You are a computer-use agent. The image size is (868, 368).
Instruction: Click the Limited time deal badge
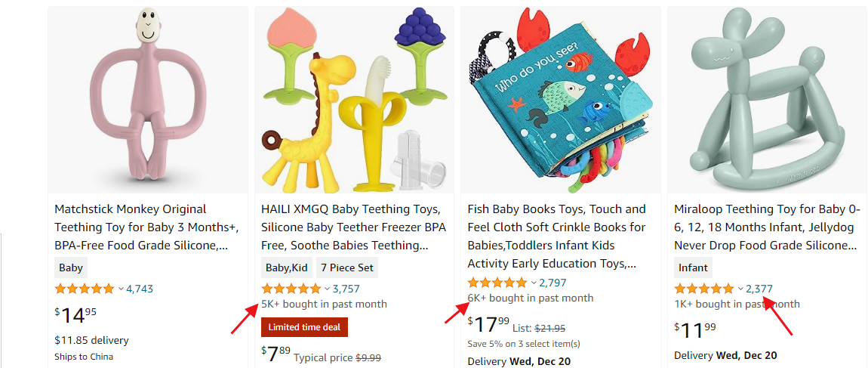click(x=304, y=327)
